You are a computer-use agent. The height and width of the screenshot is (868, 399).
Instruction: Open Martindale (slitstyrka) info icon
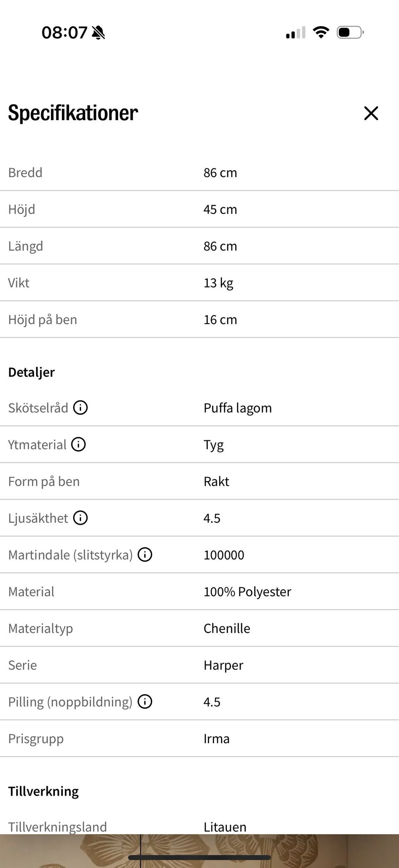tap(145, 554)
